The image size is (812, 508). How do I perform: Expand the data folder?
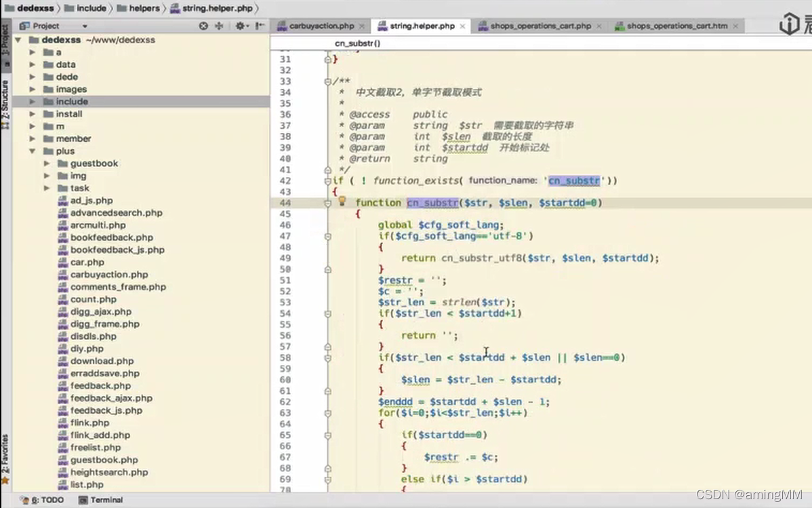coord(32,65)
